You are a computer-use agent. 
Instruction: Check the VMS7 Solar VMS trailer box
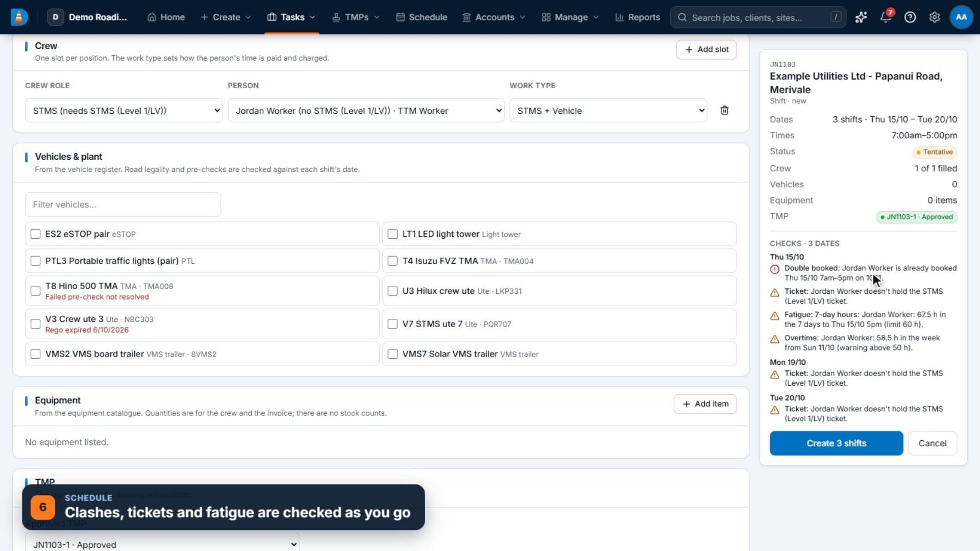pos(393,354)
